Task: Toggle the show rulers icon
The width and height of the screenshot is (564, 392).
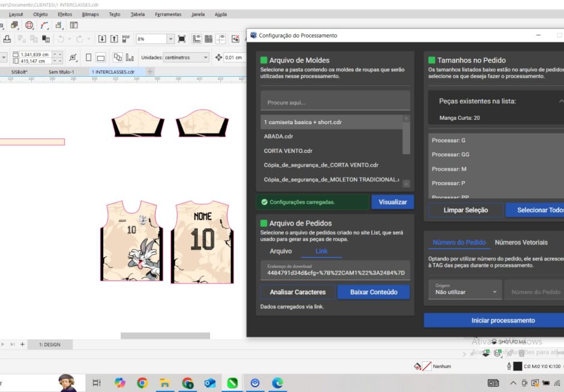Action: 196,39
